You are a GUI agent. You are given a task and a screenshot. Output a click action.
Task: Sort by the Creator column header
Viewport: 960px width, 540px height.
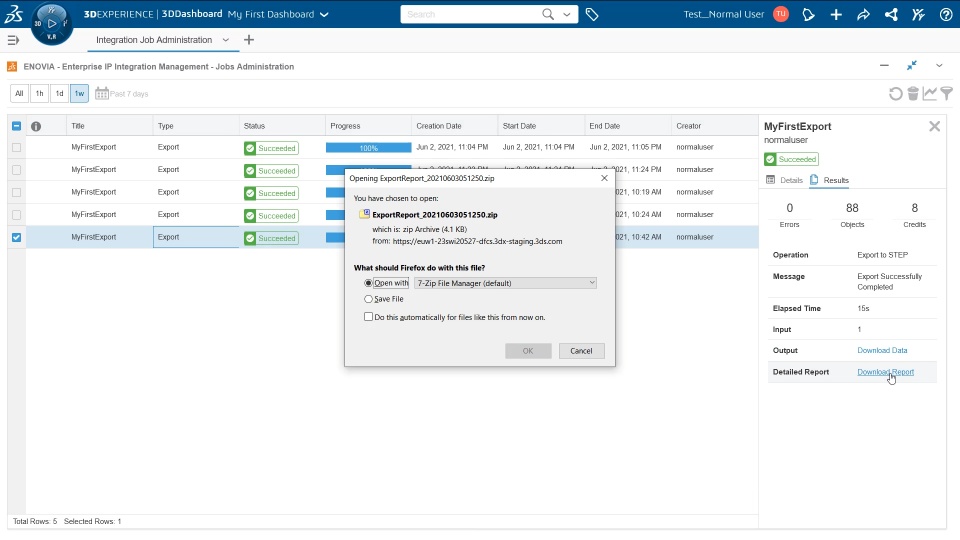[x=689, y=126]
